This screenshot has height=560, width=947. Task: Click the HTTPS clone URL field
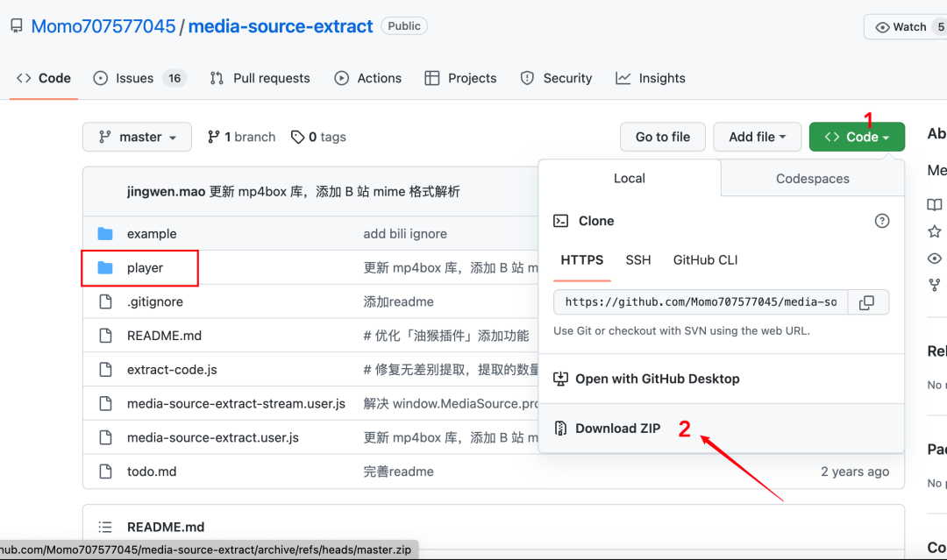[x=701, y=301]
